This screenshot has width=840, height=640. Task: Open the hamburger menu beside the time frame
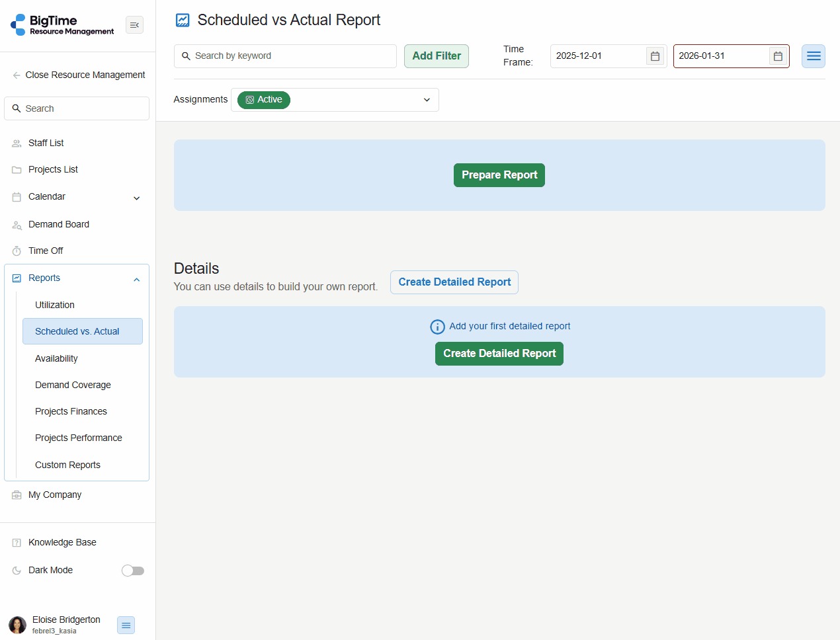tap(814, 56)
